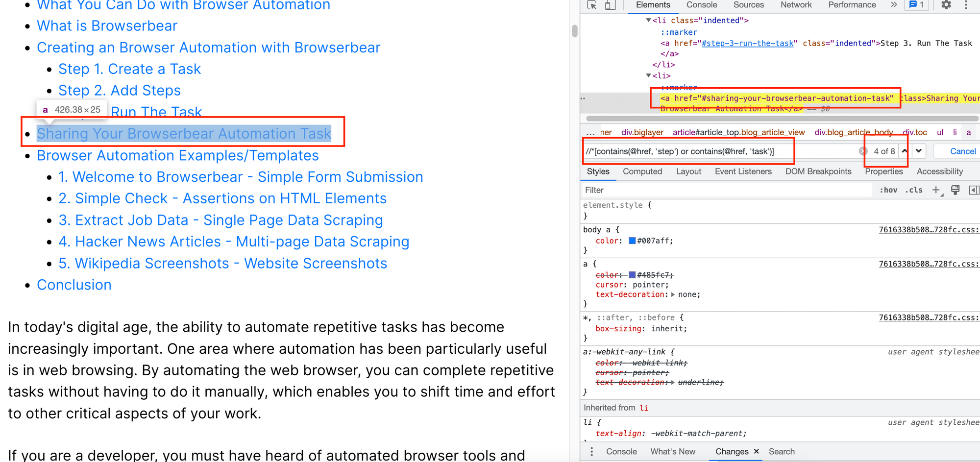Toggle the :hov element state button

[888, 190]
